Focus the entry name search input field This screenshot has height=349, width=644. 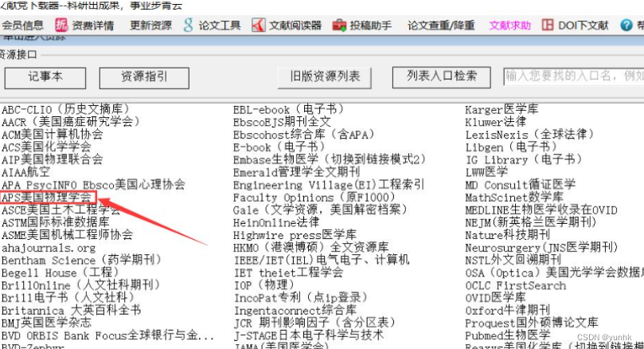point(574,76)
